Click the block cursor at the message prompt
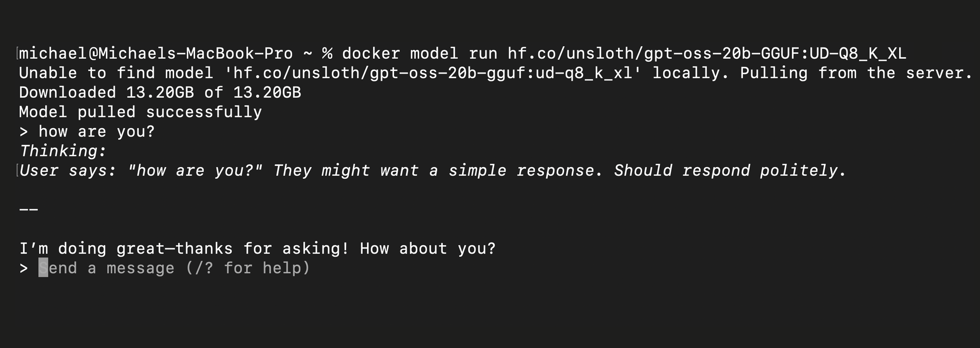 (43, 268)
